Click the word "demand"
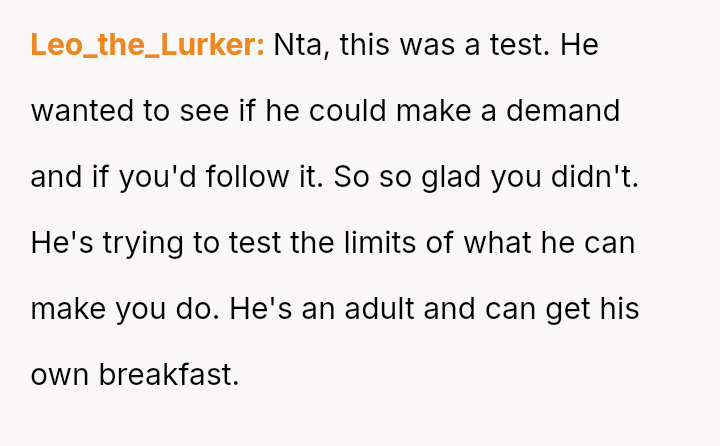This screenshot has height=446, width=720. coord(563,111)
